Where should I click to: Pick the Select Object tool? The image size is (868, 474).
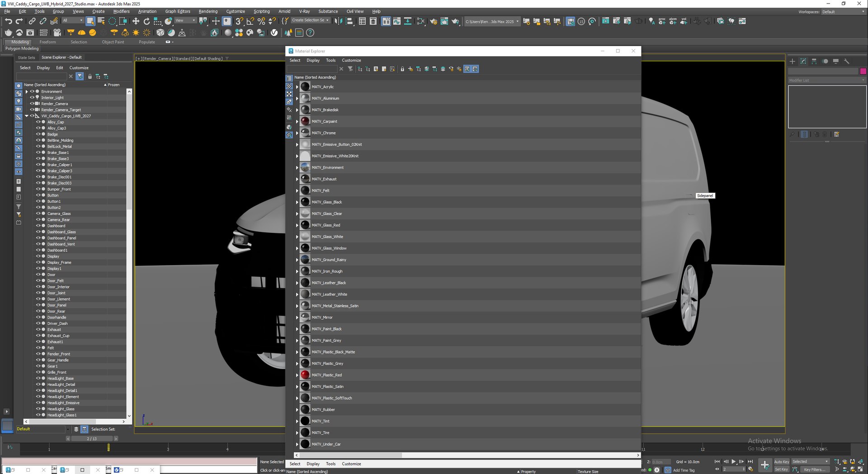click(x=90, y=21)
